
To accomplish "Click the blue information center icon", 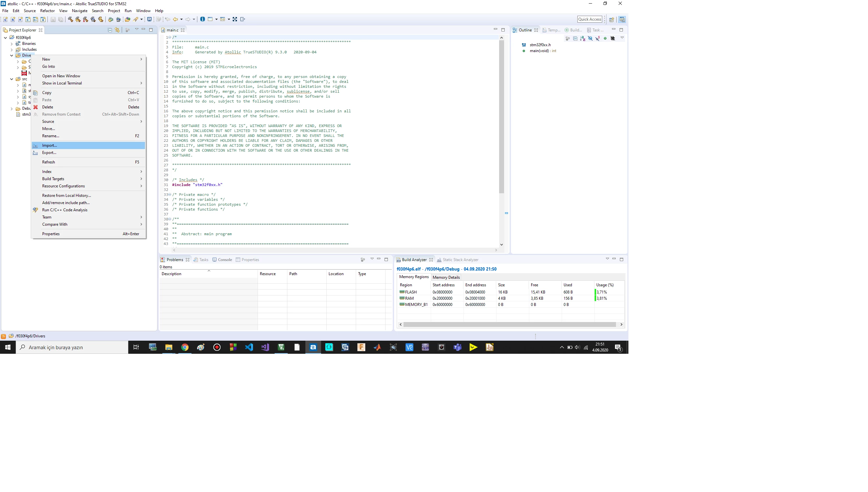I will pyautogui.click(x=202, y=19).
